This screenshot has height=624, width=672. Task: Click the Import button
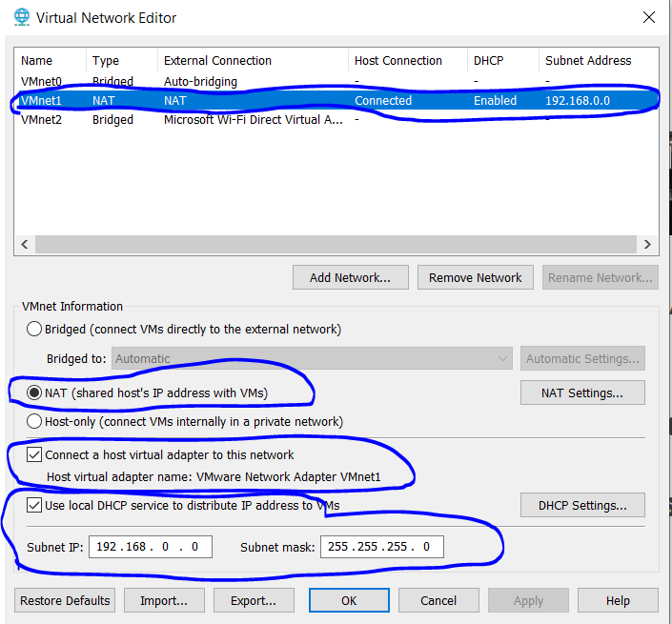[164, 600]
